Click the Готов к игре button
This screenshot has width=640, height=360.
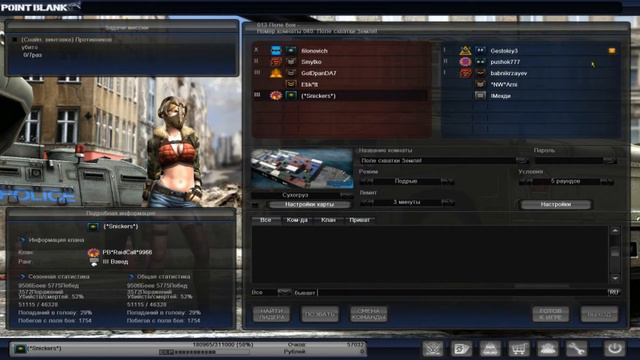click(x=551, y=314)
